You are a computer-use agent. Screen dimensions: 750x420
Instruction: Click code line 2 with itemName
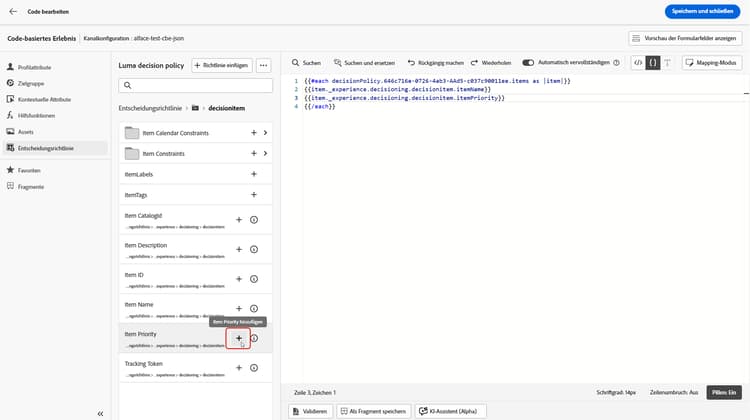click(397, 89)
